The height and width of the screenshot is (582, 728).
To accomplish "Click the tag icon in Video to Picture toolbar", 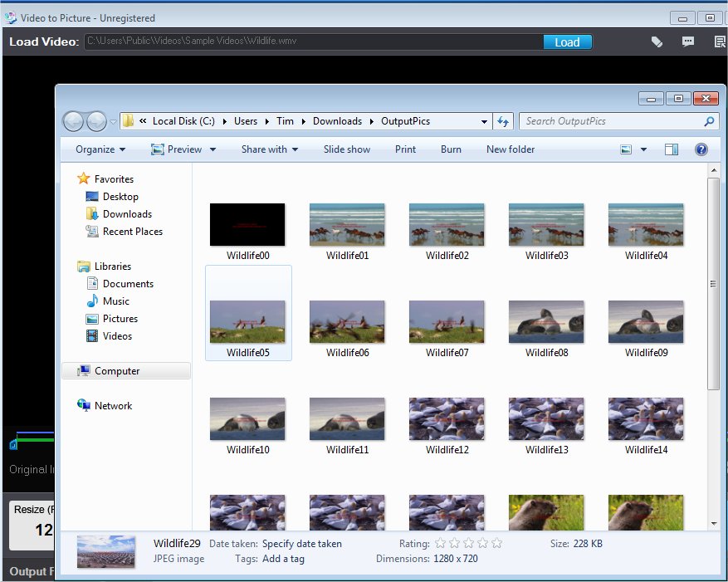I will 657,42.
